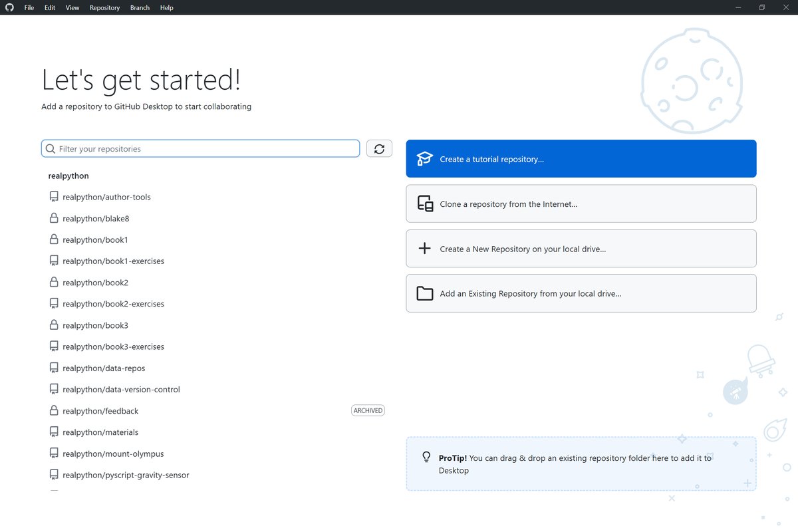Image resolution: width=798 pixels, height=532 pixels.
Task: Click lock icon beside realpython/book3
Action: [x=54, y=325]
